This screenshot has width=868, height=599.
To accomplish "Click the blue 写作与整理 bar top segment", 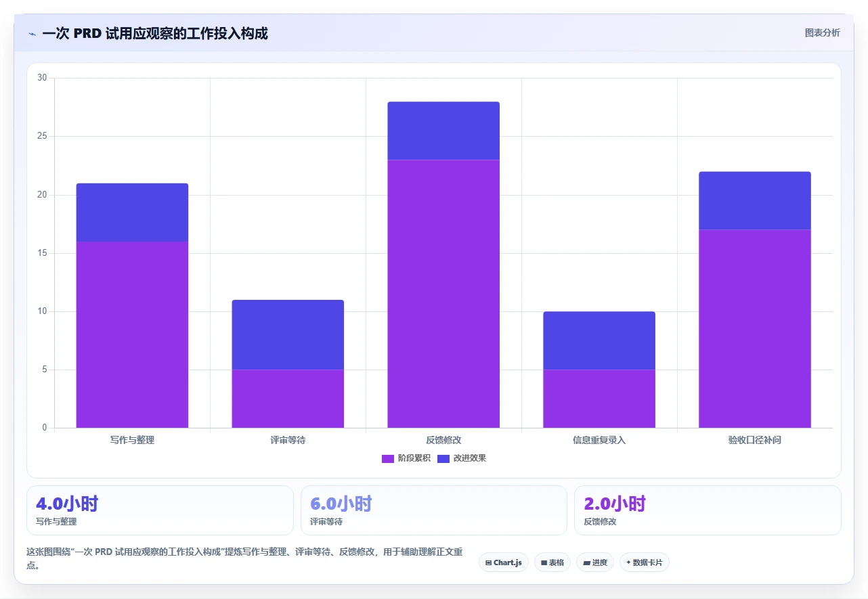I will [132, 213].
